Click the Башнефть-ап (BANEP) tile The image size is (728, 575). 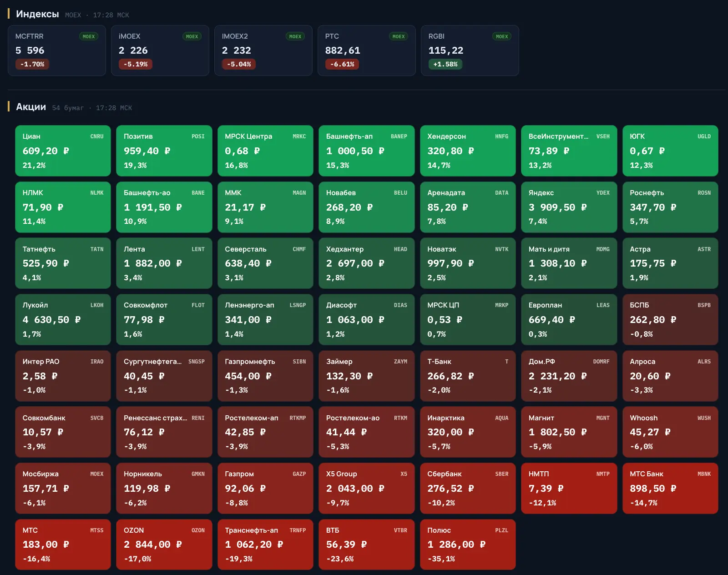click(x=367, y=151)
